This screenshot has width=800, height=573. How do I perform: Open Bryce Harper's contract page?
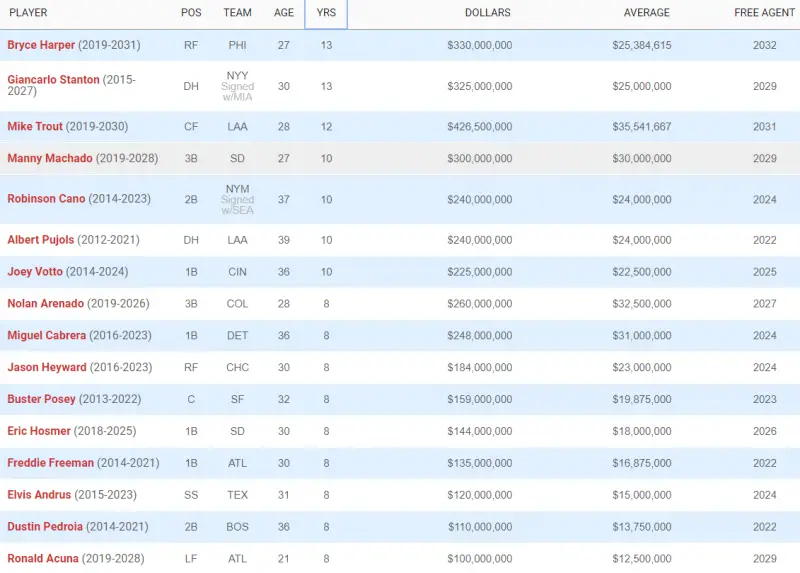(x=41, y=46)
